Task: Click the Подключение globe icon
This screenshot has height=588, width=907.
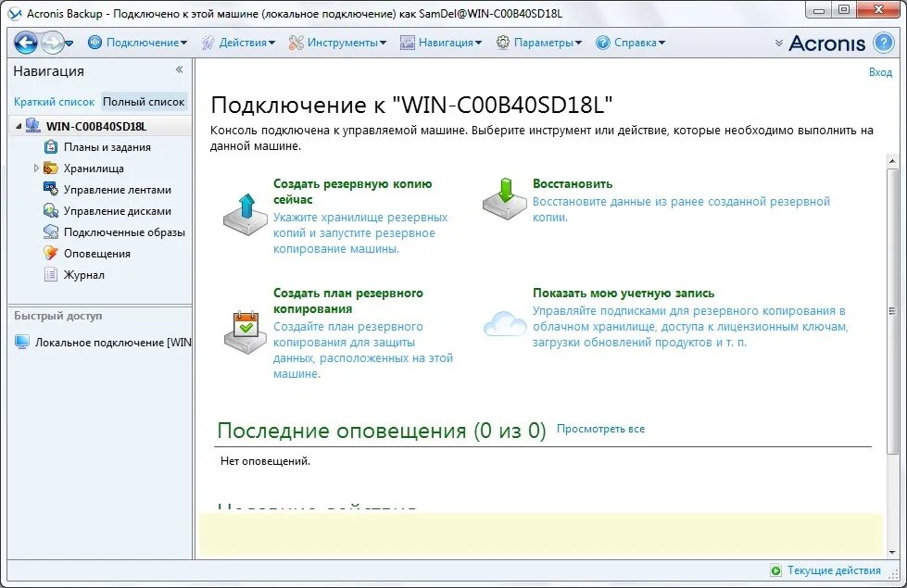Action: point(94,43)
